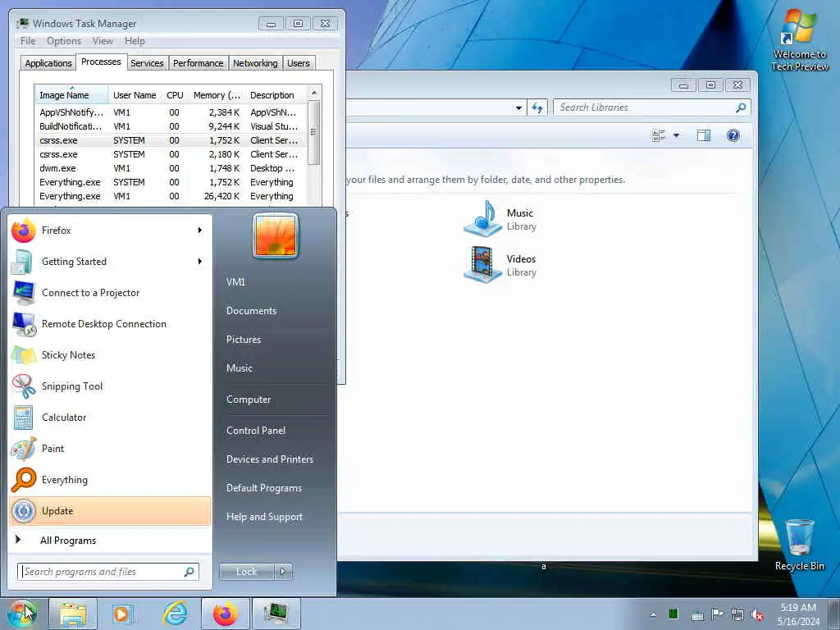Expand the Getting Started submenu arrow
This screenshot has height=630, width=840.
(200, 262)
